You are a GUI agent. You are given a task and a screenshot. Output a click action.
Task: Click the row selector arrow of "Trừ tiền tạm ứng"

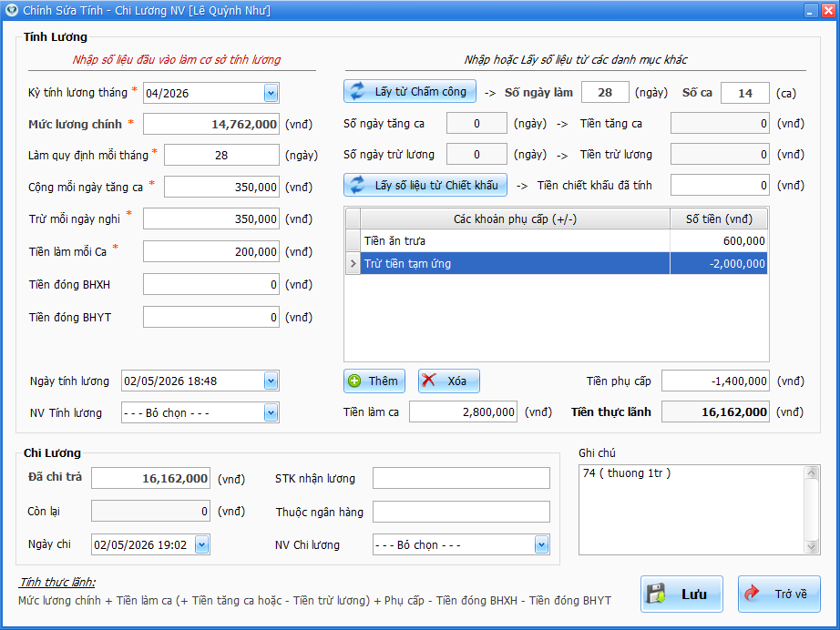[x=353, y=263]
